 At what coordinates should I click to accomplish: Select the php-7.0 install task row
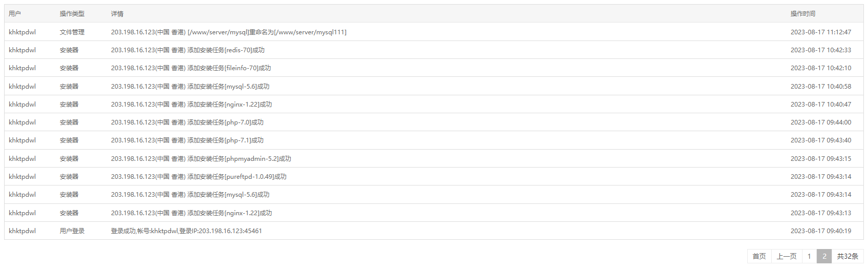pyautogui.click(x=433, y=122)
